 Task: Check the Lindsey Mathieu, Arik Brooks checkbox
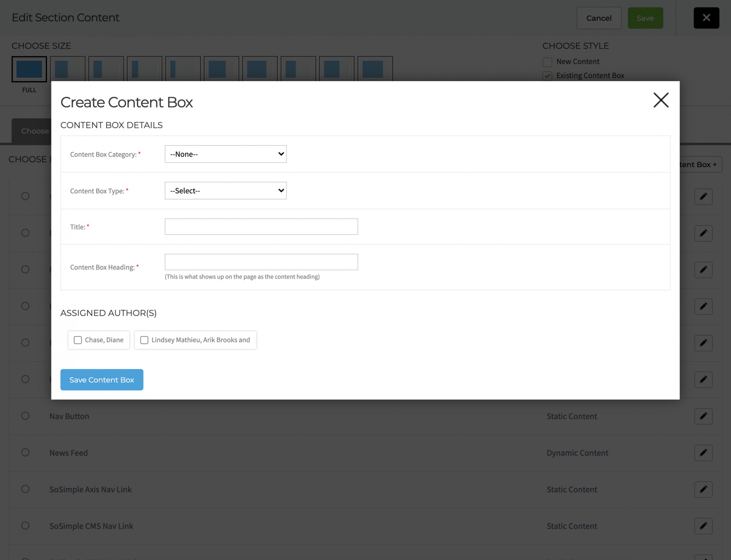[x=144, y=340]
